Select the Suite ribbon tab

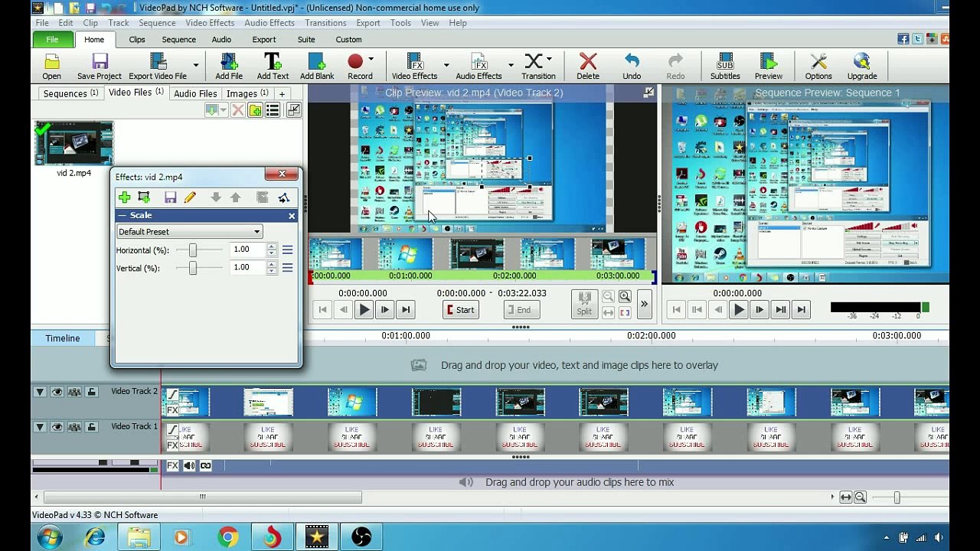click(x=306, y=40)
